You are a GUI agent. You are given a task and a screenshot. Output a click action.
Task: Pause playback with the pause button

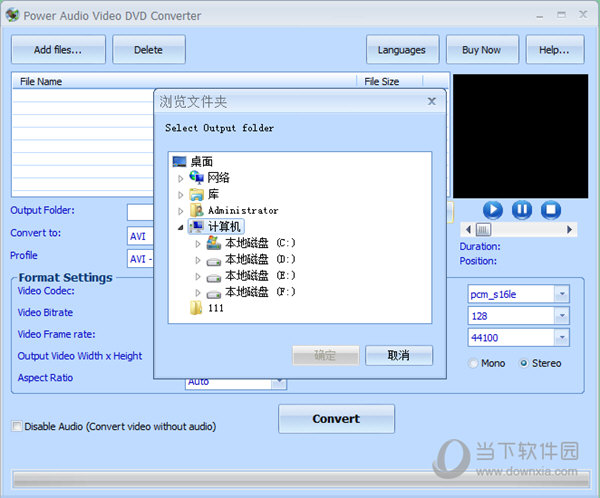(522, 210)
